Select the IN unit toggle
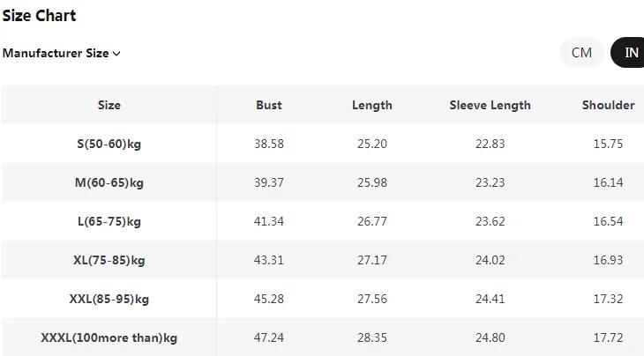Screen dimensions: 644x356 coord(628,53)
